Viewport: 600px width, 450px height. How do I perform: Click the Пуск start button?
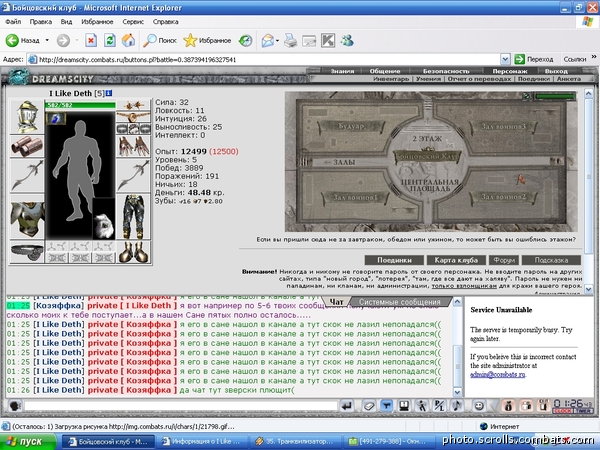(x=27, y=441)
